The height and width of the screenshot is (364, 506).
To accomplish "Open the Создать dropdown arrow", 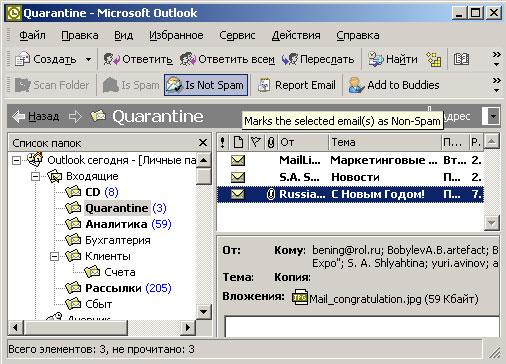I will [x=88, y=60].
